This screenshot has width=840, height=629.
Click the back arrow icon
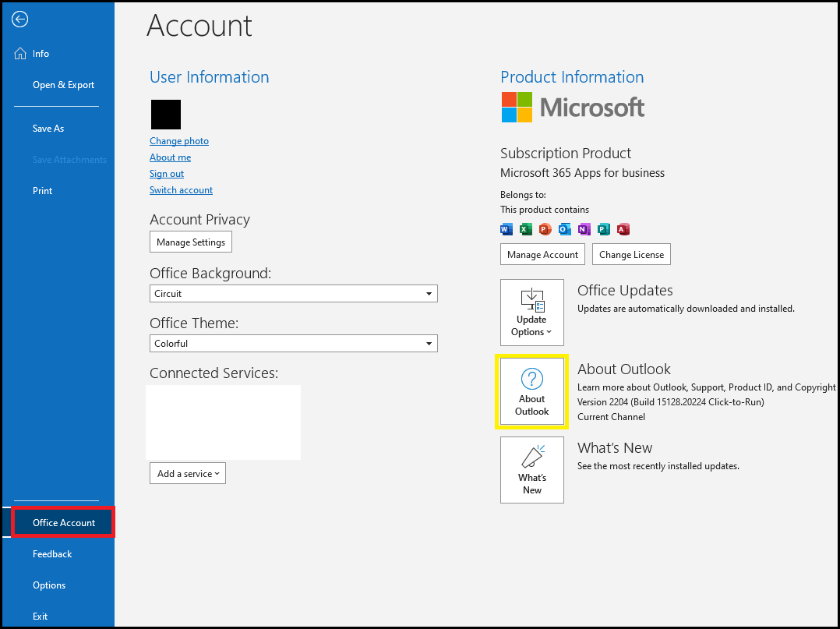[x=19, y=19]
